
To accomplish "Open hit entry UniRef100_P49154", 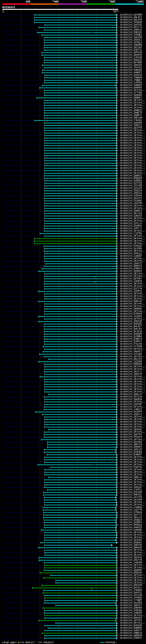I will 131,246.
